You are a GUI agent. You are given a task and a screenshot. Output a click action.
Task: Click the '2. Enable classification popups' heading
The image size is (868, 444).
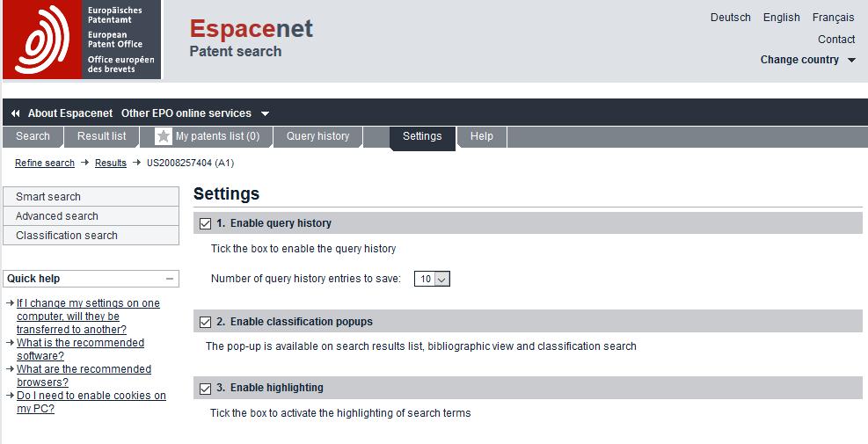295,322
